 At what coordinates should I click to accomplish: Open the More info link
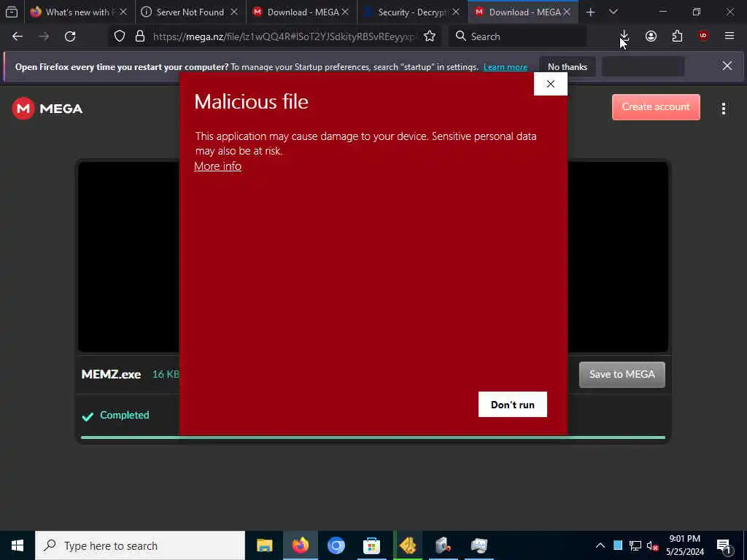click(x=217, y=166)
